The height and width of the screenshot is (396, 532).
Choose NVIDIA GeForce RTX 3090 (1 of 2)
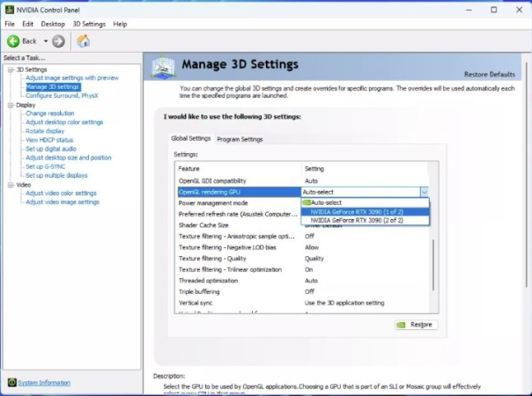coord(365,212)
